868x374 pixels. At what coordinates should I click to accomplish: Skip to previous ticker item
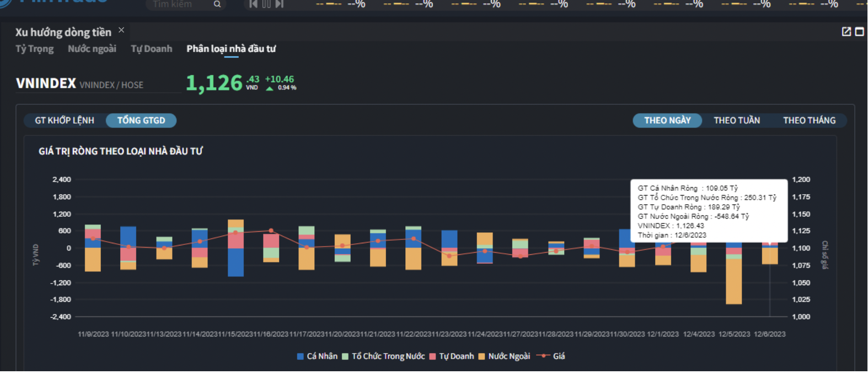pos(253,4)
